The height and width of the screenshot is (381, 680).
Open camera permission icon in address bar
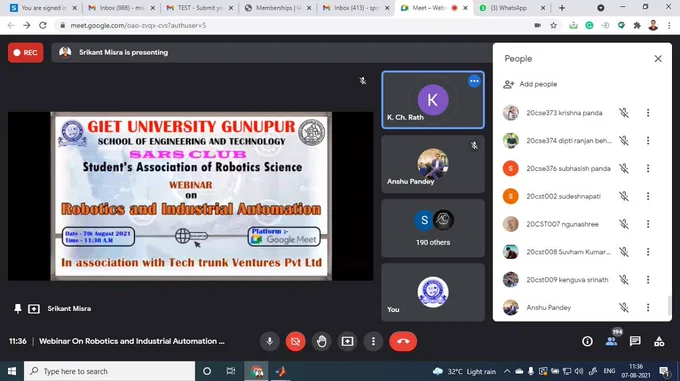[x=538, y=26]
